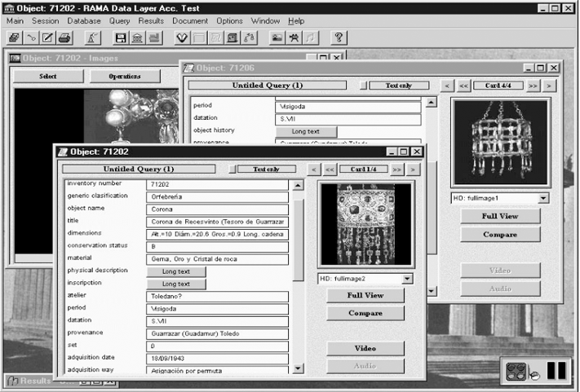Click Text only button in Object 71202 window

click(267, 170)
